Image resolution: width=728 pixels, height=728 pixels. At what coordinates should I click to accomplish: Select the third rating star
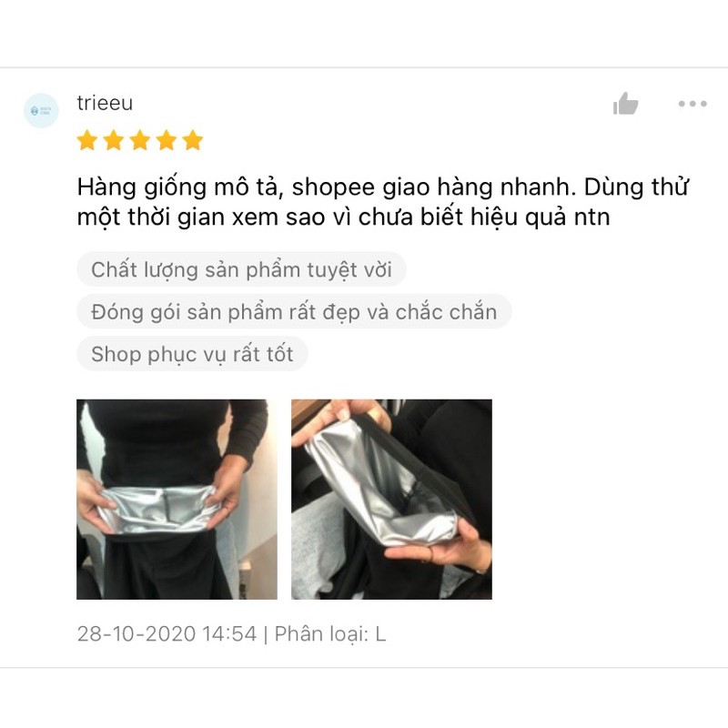tap(140, 140)
